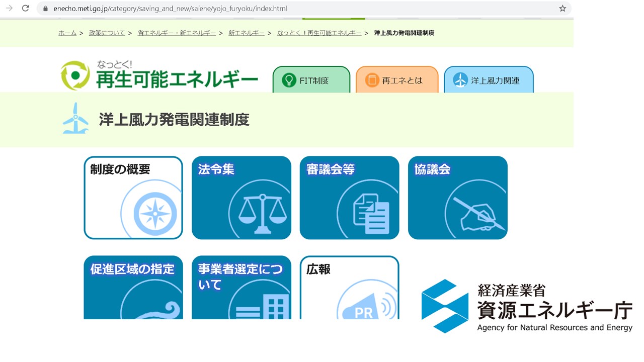Click the balance scales icon in 法令集
Screen dimensions: 644x362
[262, 214]
